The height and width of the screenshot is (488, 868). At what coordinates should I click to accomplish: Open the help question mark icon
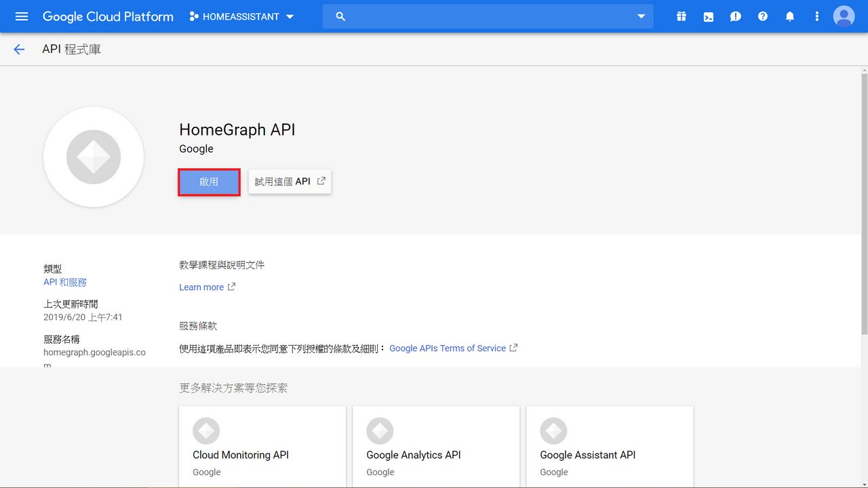[763, 16]
